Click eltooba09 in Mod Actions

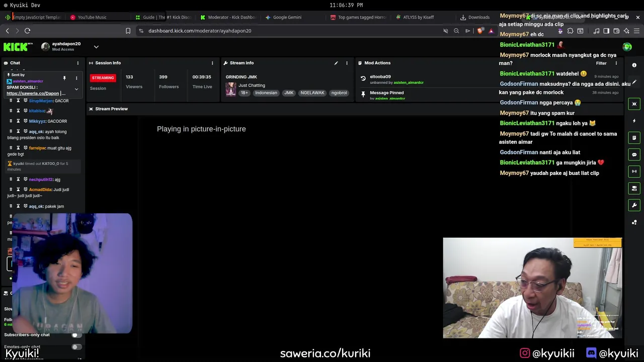380,77
